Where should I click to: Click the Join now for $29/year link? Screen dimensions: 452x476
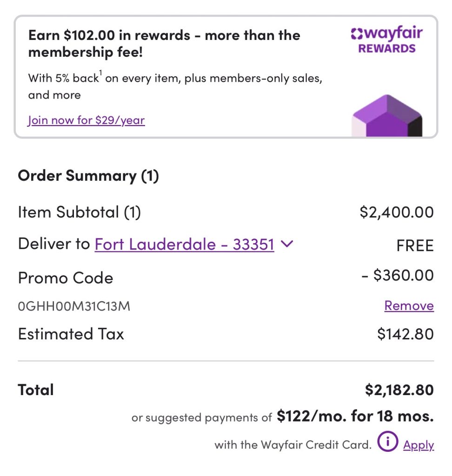point(86,120)
